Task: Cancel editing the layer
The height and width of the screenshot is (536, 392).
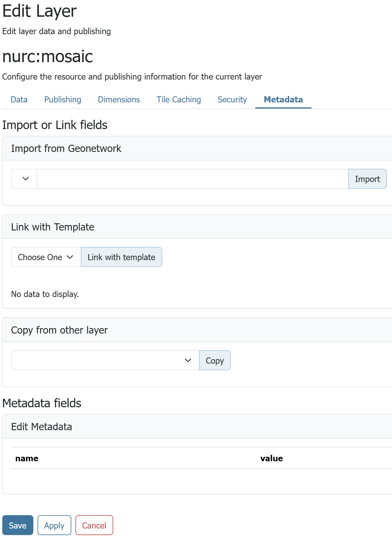Action: (94, 525)
